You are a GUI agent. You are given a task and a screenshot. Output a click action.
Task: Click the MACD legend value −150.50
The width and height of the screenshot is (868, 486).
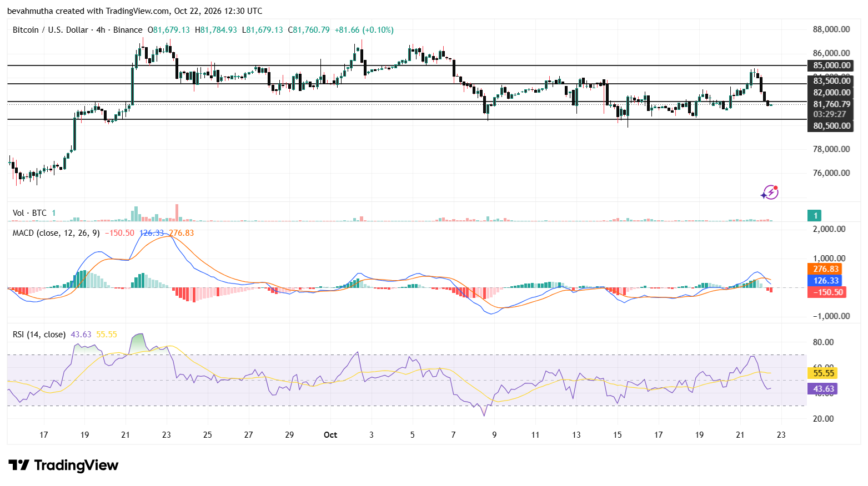pyautogui.click(x=119, y=233)
